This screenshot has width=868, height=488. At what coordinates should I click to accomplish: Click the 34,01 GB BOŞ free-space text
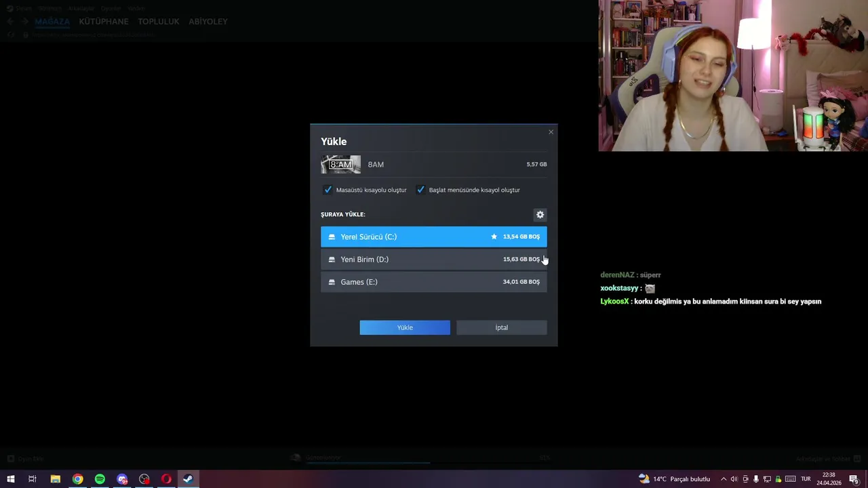[521, 282]
